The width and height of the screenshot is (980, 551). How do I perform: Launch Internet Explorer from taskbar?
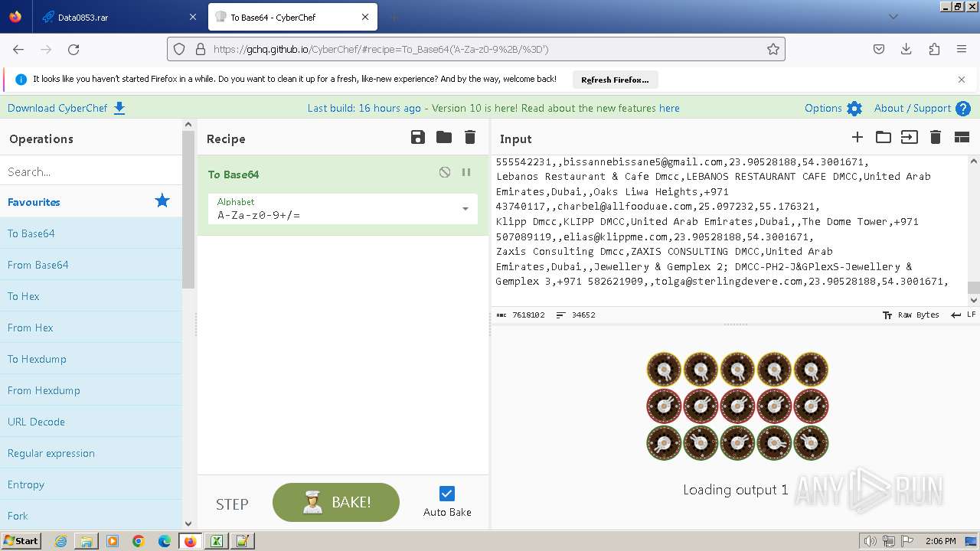[x=60, y=541]
